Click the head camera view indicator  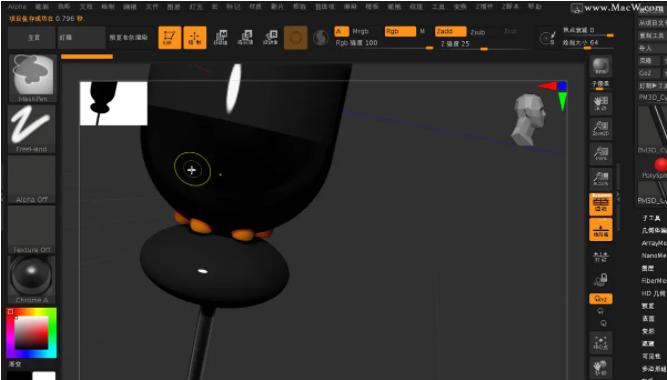click(x=528, y=120)
